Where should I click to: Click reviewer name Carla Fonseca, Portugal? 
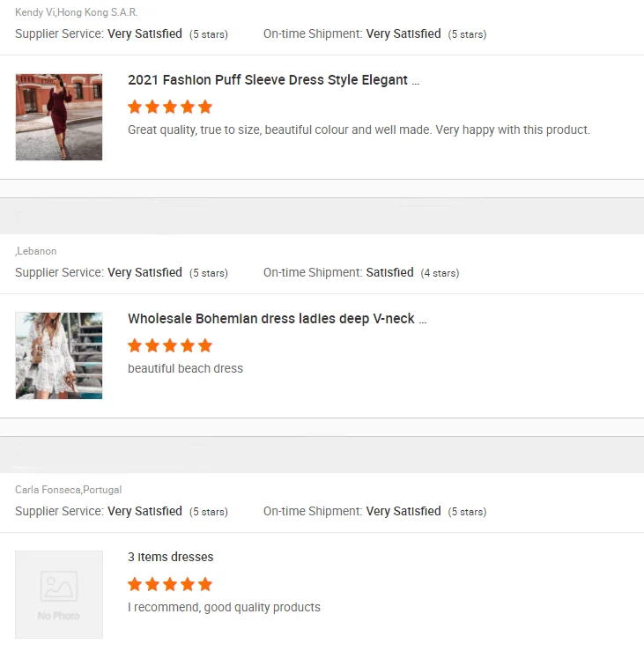click(x=69, y=490)
